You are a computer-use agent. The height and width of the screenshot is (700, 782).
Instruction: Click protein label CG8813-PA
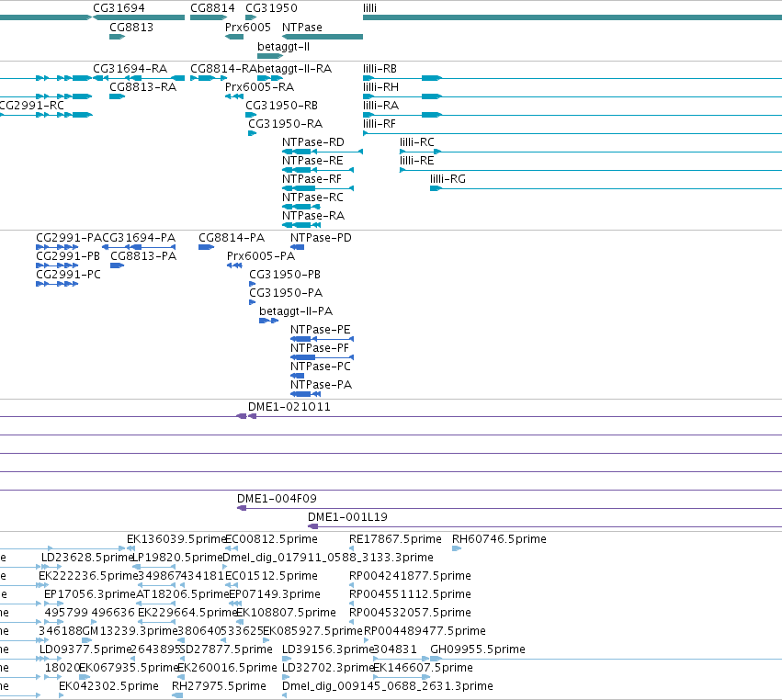pos(143,256)
